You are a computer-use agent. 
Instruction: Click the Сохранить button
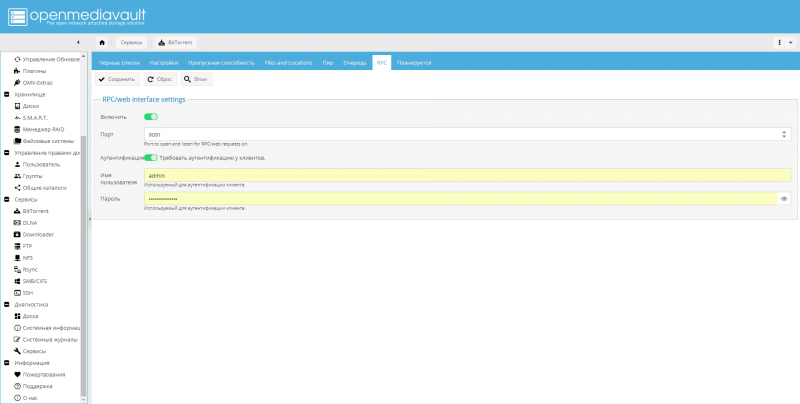click(117, 79)
